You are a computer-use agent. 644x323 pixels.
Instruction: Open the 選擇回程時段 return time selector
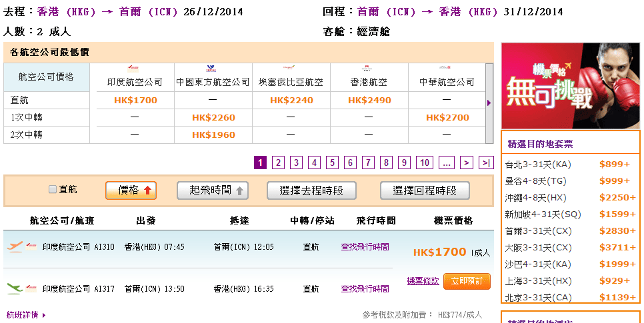tap(425, 190)
